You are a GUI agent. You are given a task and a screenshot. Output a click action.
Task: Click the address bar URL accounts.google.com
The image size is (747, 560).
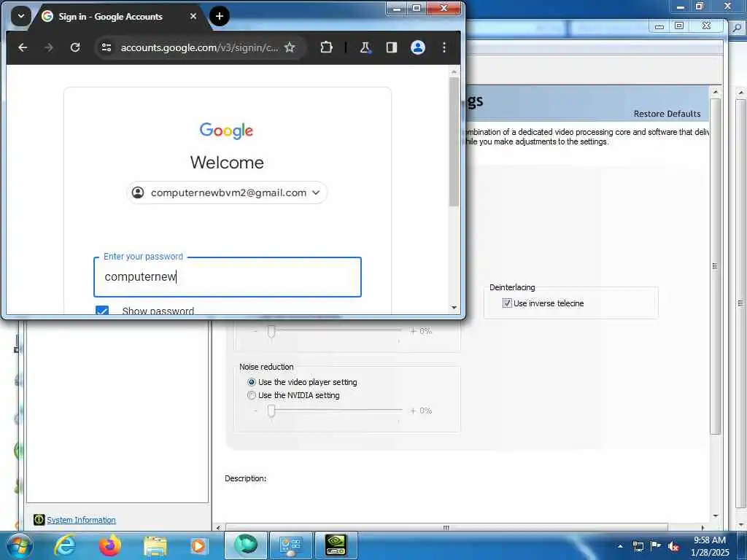coord(199,47)
